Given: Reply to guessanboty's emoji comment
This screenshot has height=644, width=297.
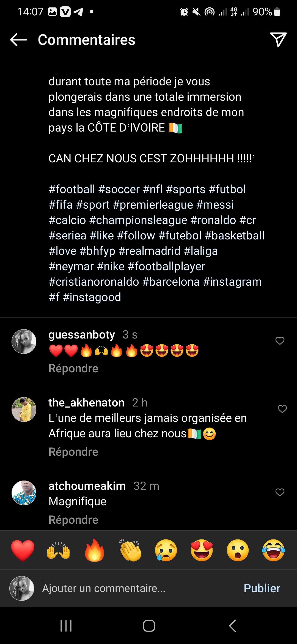Looking at the screenshot, I should click(x=73, y=369).
